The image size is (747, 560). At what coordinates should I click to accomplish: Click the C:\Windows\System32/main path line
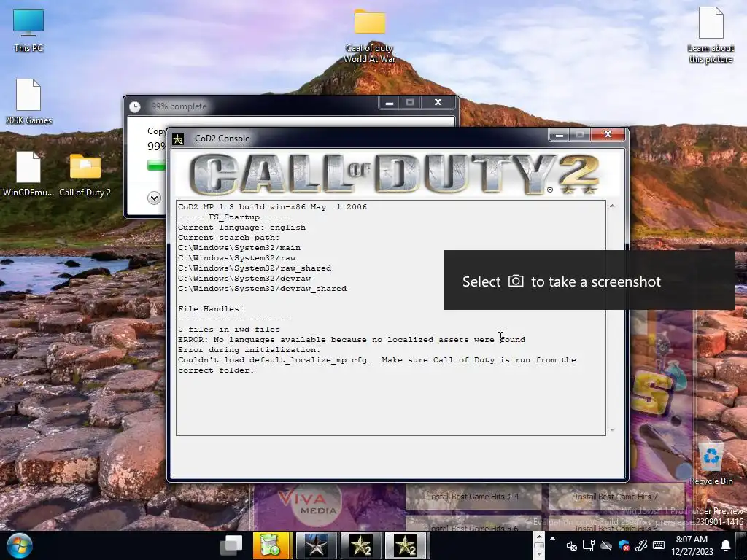pyautogui.click(x=239, y=248)
